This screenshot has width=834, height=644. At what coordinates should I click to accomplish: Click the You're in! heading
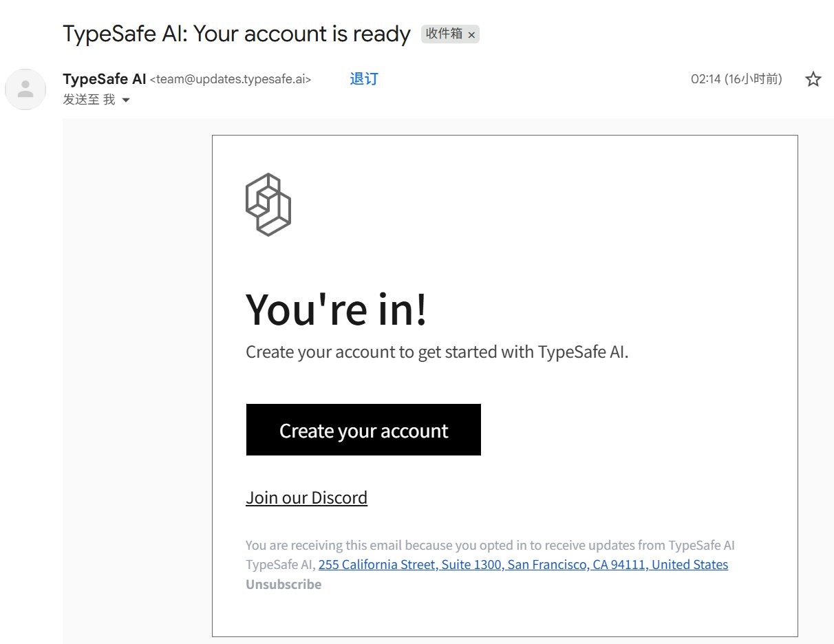[336, 309]
